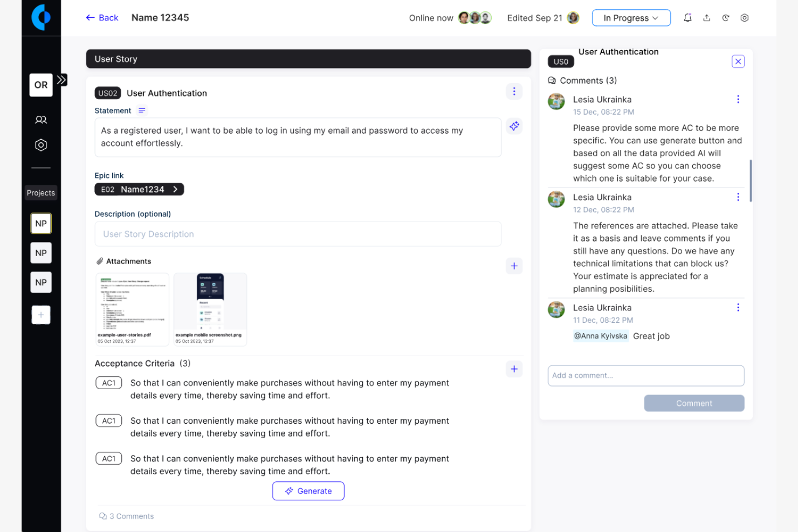This screenshot has height=532, width=798.
Task: Expand the sidebar with double-chevron icon
Action: tap(62, 80)
